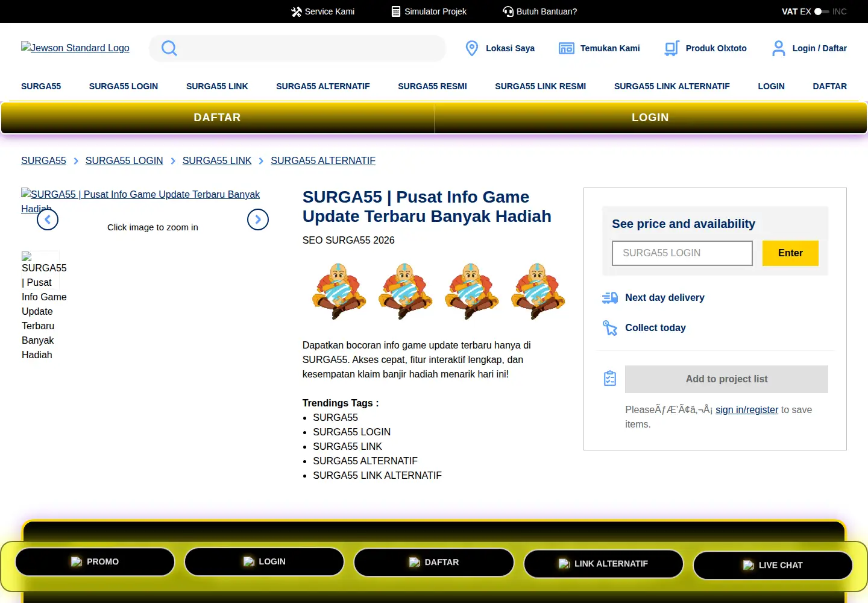Open the SURGA55 ALTERNATIF breadcrumb link
868x603 pixels.
pos(323,160)
